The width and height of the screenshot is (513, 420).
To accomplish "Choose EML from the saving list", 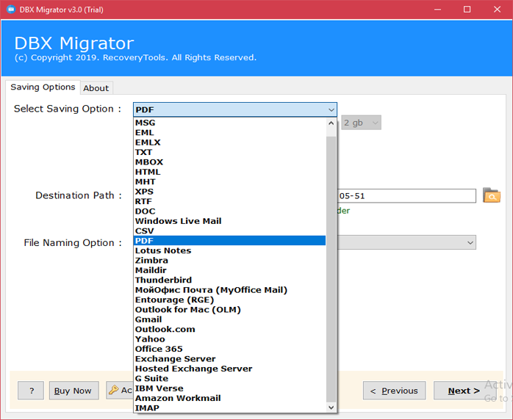I will pos(229,132).
